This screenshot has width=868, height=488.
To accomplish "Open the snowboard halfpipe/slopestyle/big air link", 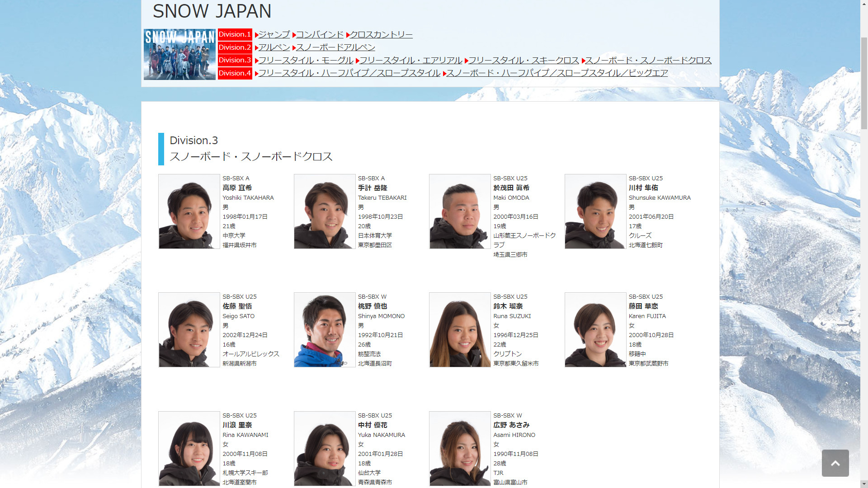I will 557,73.
